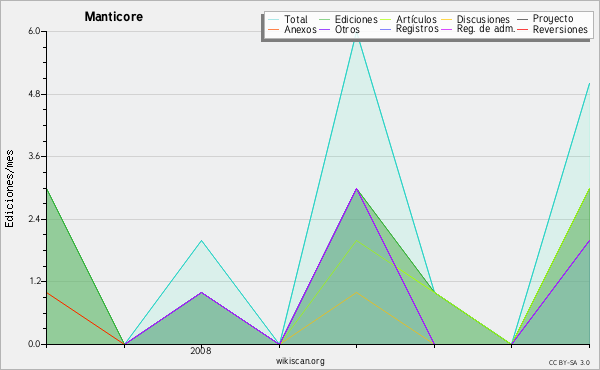Click the orange Anexos legend line swatch
The width and height of the screenshot is (600, 370).
tap(274, 29)
